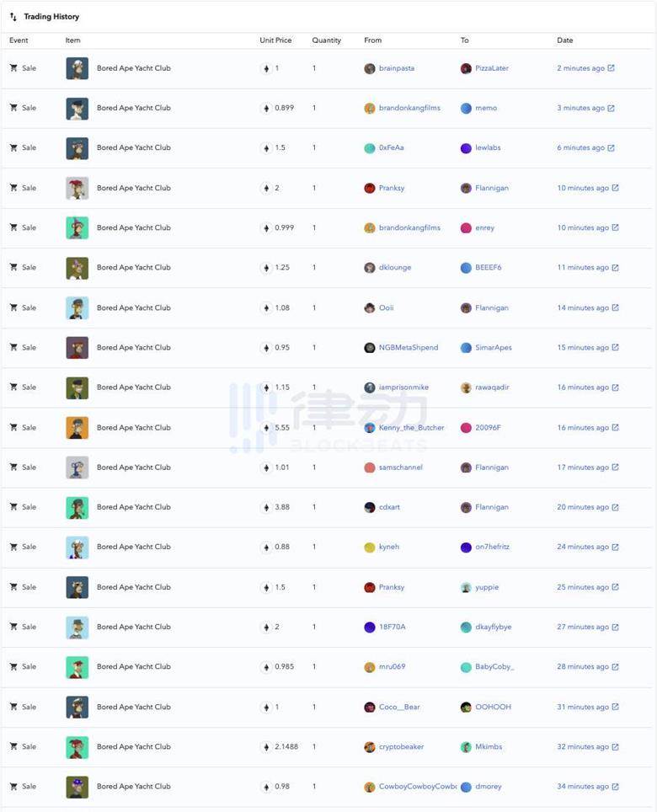The height and width of the screenshot is (812, 657).
Task: Open external link icon for 6 minutes ago sale
Action: tap(611, 147)
